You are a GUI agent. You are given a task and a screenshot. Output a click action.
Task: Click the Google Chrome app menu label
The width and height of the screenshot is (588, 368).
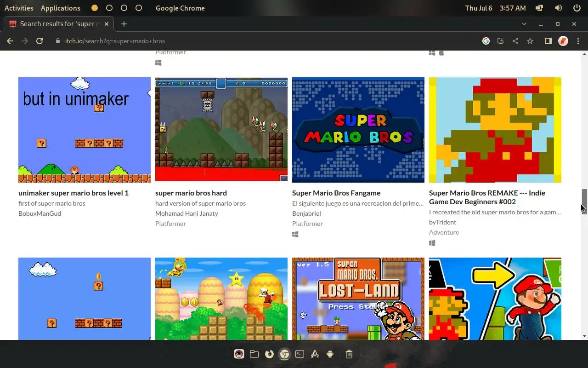(180, 8)
